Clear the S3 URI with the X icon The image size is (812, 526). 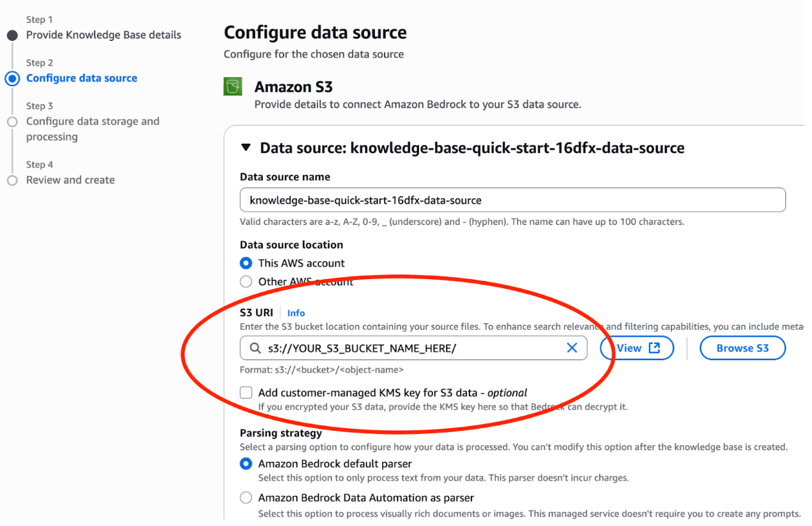pyautogui.click(x=572, y=348)
